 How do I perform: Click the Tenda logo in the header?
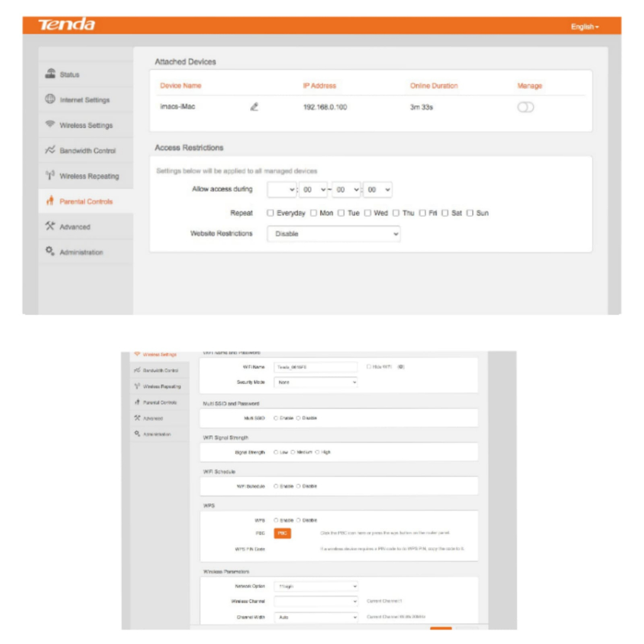pos(67,25)
